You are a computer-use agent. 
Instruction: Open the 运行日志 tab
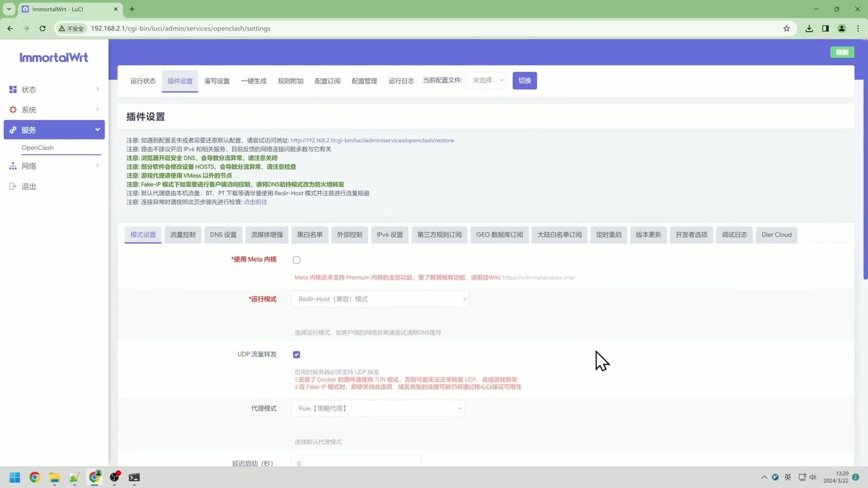pyautogui.click(x=401, y=81)
